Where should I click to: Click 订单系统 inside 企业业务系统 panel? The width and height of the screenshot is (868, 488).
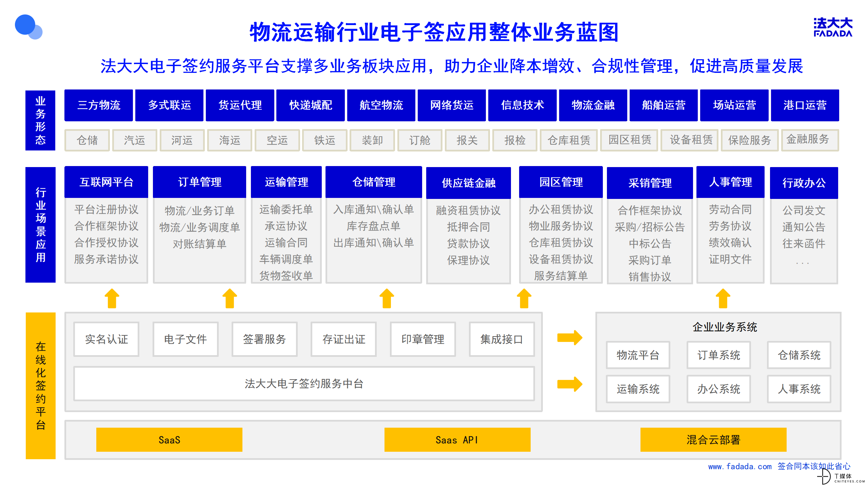(718, 355)
